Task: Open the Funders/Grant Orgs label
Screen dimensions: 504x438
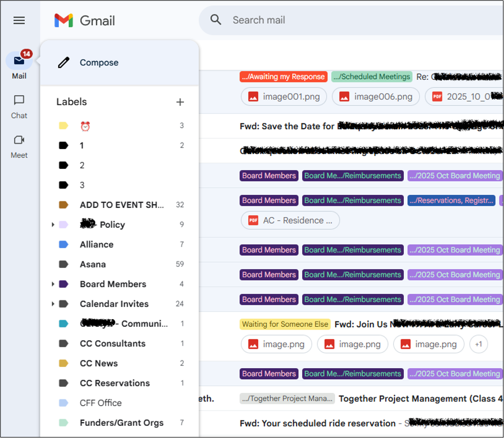Action: 122,423
